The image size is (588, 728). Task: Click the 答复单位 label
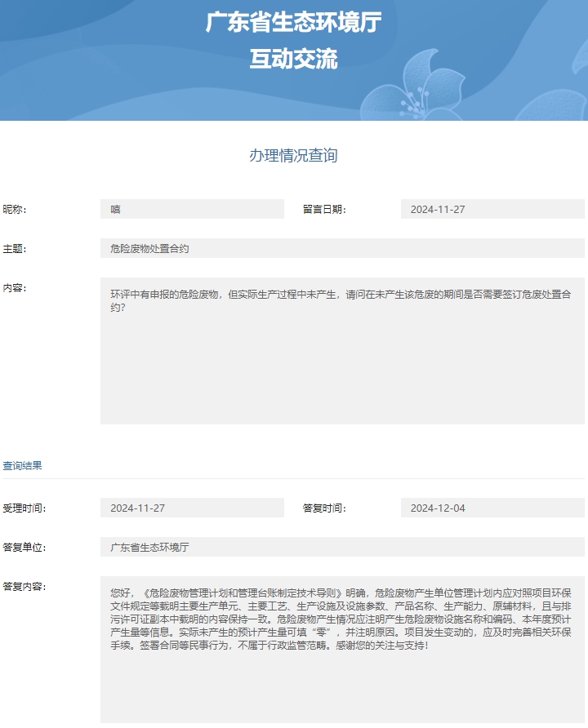[24, 548]
